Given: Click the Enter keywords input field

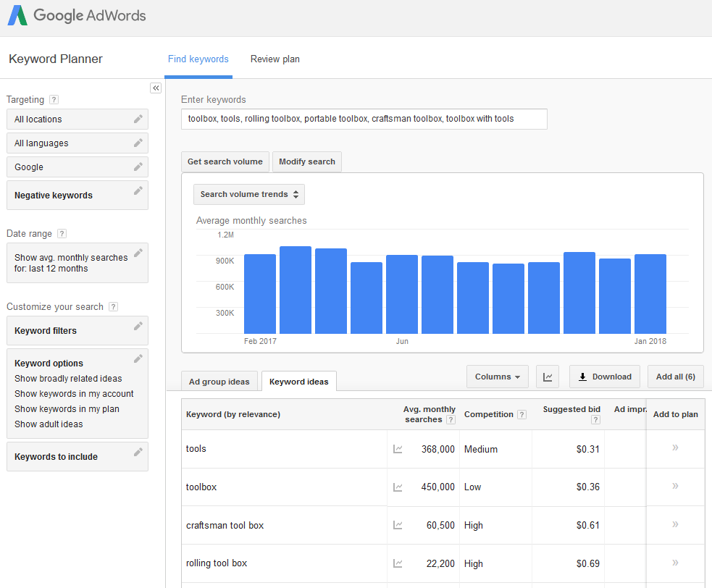Looking at the screenshot, I should click(x=364, y=119).
